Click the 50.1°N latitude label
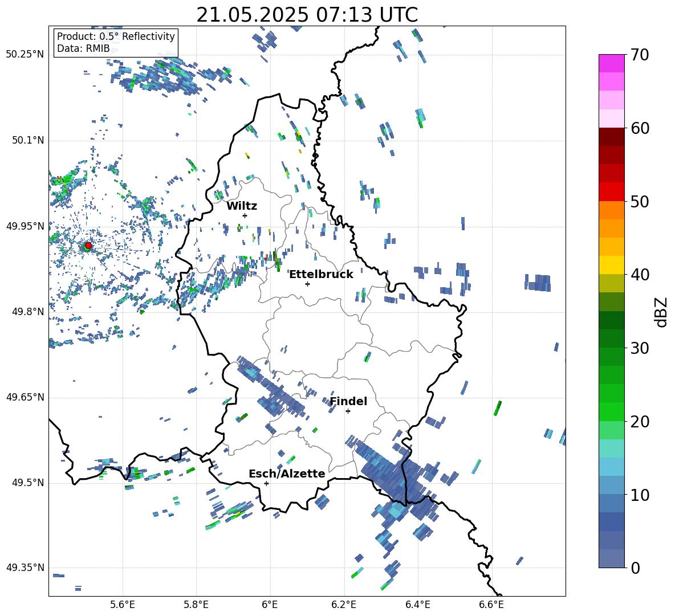The width and height of the screenshot is (675, 616). click(27, 140)
